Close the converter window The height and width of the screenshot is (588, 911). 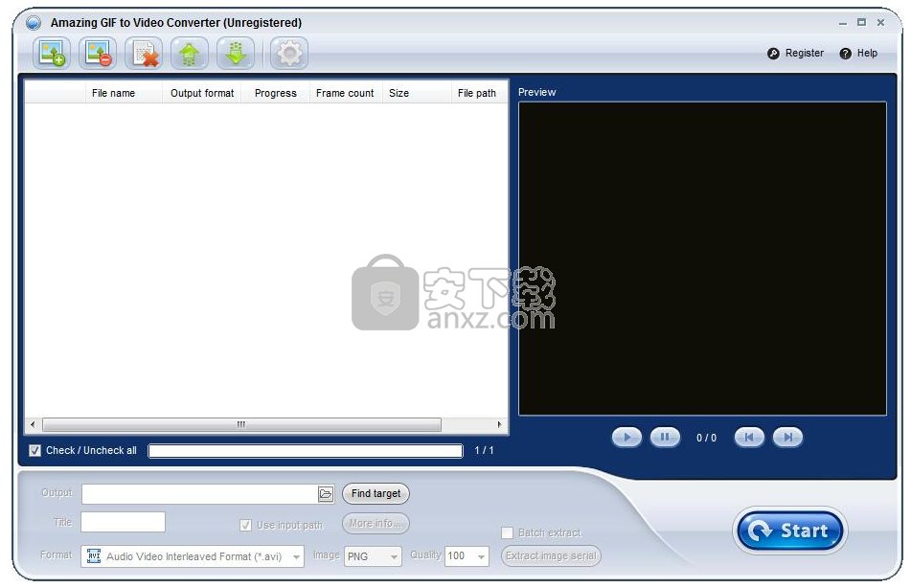(880, 23)
